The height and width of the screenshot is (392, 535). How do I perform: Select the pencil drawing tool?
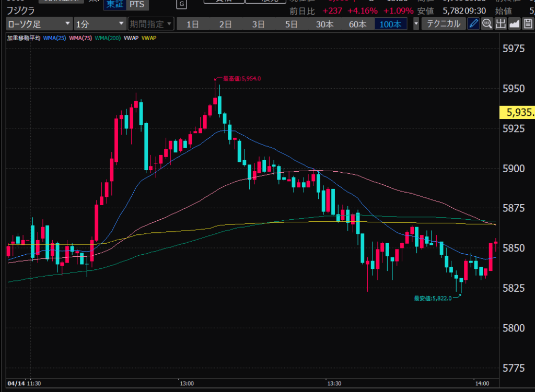(x=473, y=23)
